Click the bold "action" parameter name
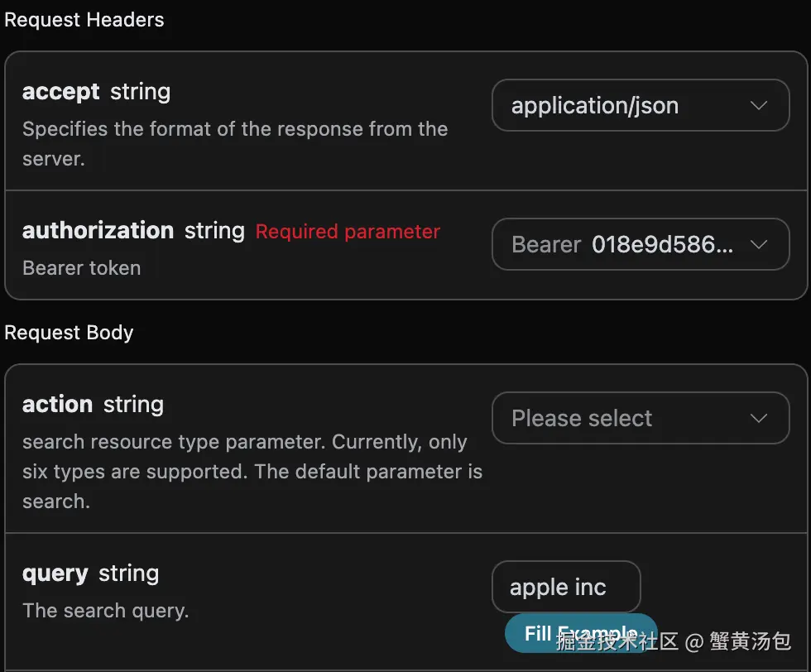The height and width of the screenshot is (672, 811). (x=57, y=405)
